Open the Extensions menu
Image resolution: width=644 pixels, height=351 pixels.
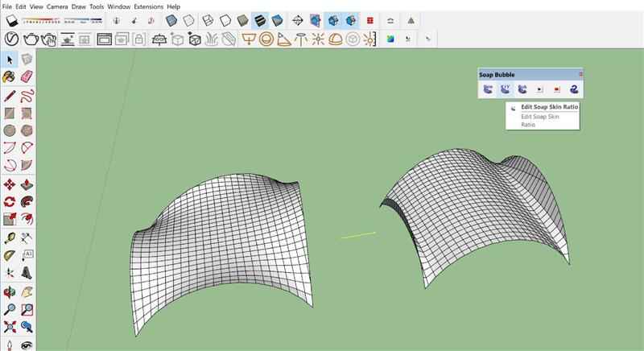tap(149, 6)
